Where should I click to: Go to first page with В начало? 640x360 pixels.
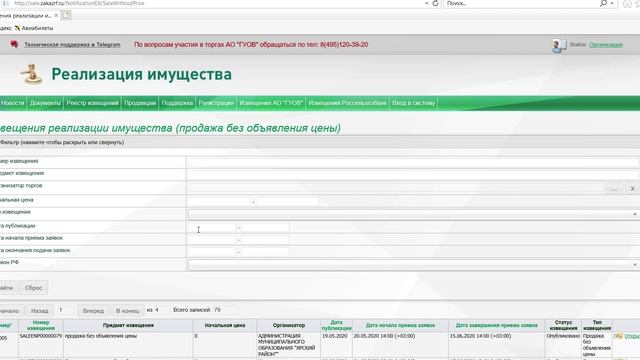point(11,311)
